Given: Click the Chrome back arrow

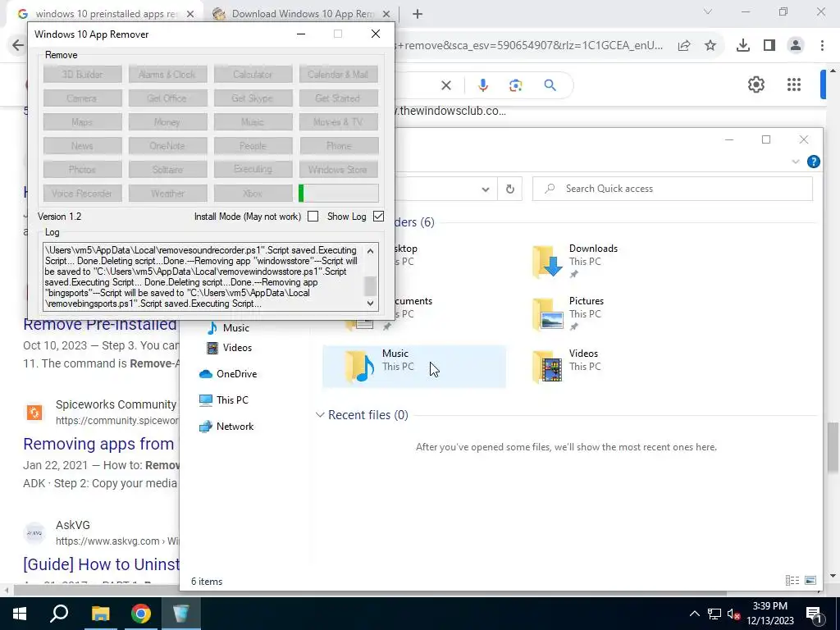Looking at the screenshot, I should point(18,45).
